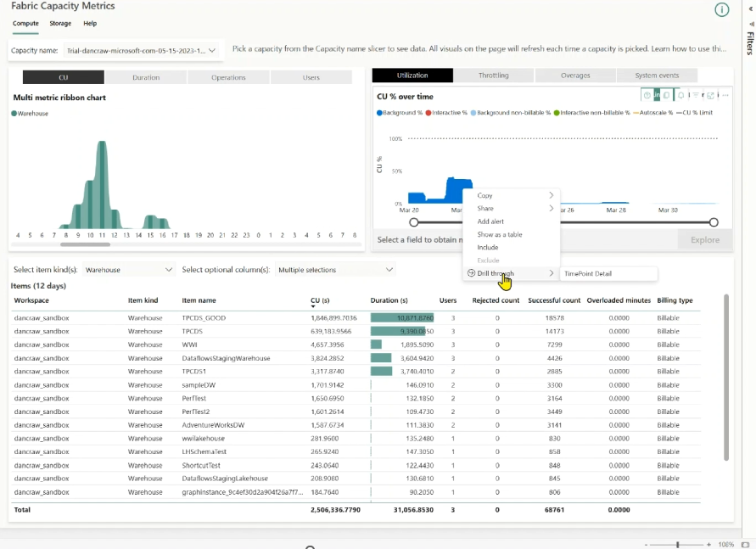Click the Explore button

coord(704,240)
